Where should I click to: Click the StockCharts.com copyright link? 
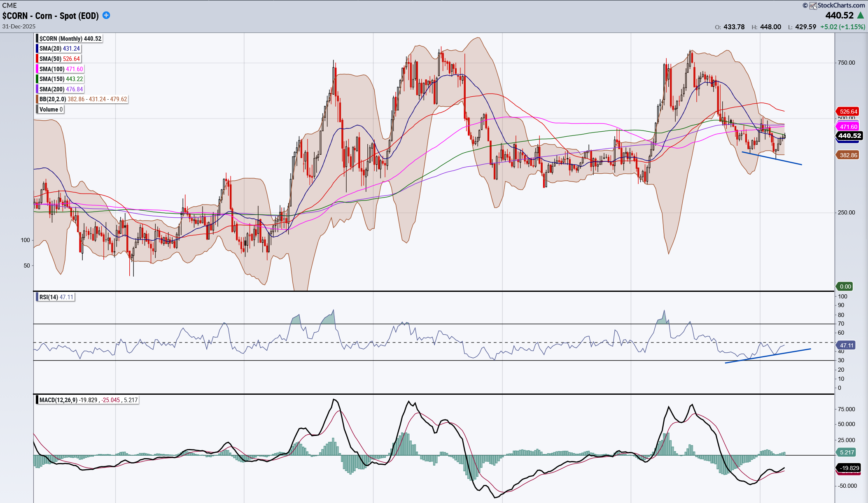tap(841, 5)
